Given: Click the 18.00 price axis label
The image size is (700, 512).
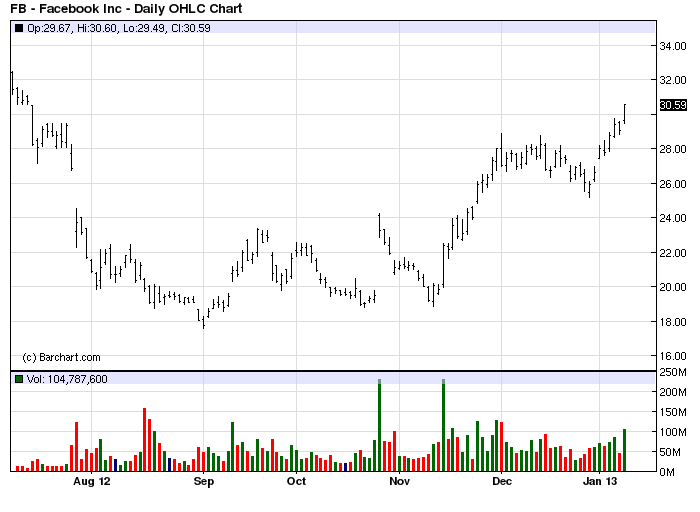Looking at the screenshot, I should click(x=673, y=322).
